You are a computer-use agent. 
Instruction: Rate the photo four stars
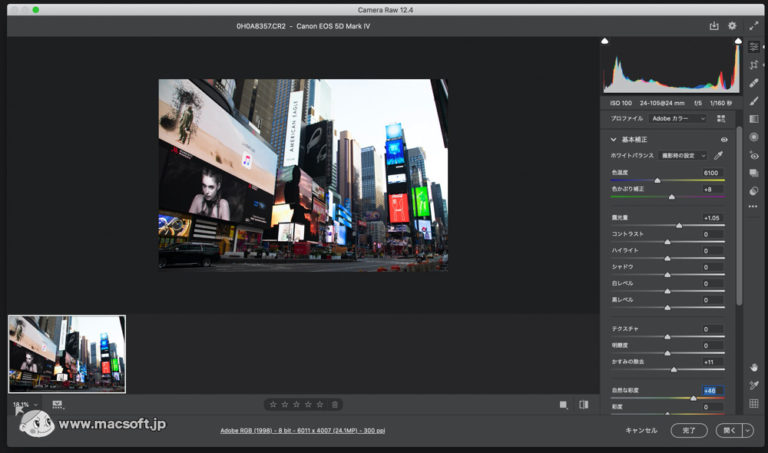pyautogui.click(x=308, y=405)
